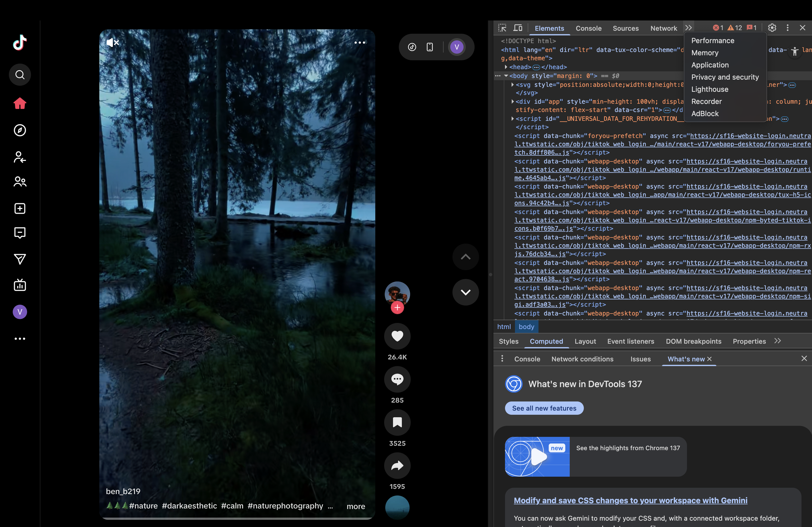Save video with bookmark icon
The image size is (812, 527).
(x=397, y=423)
